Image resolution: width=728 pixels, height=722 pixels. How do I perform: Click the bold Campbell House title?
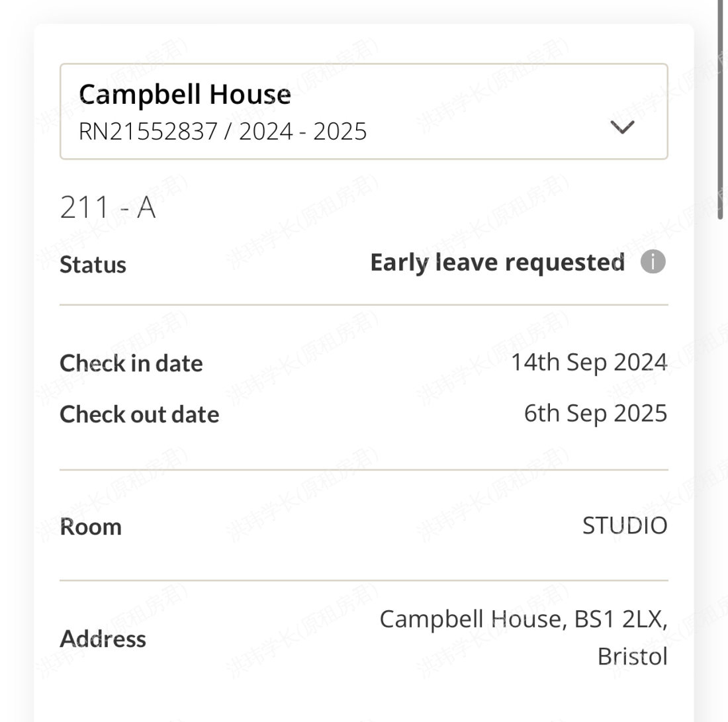(x=185, y=95)
